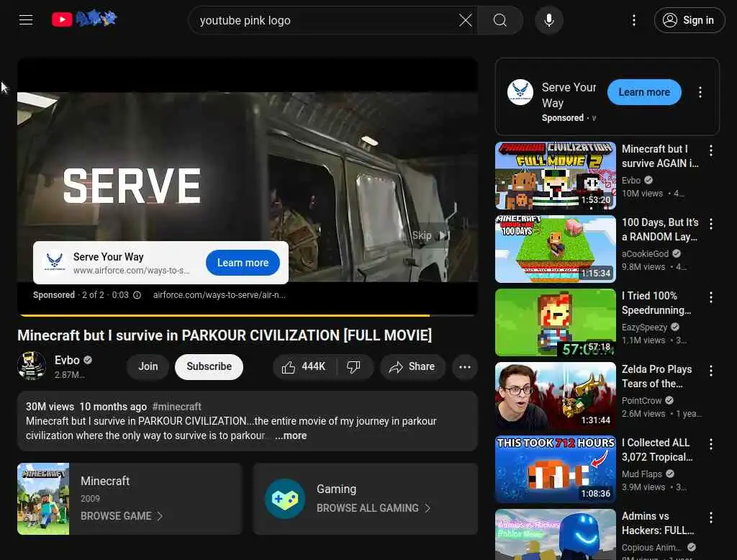This screenshot has width=737, height=560.
Task: Open Mud Flaps channel name
Action: point(641,474)
